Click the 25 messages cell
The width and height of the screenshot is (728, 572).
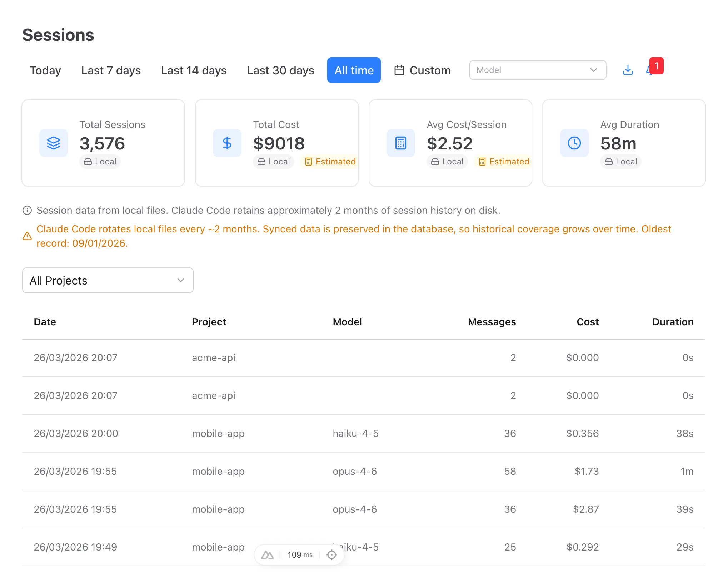click(x=510, y=547)
